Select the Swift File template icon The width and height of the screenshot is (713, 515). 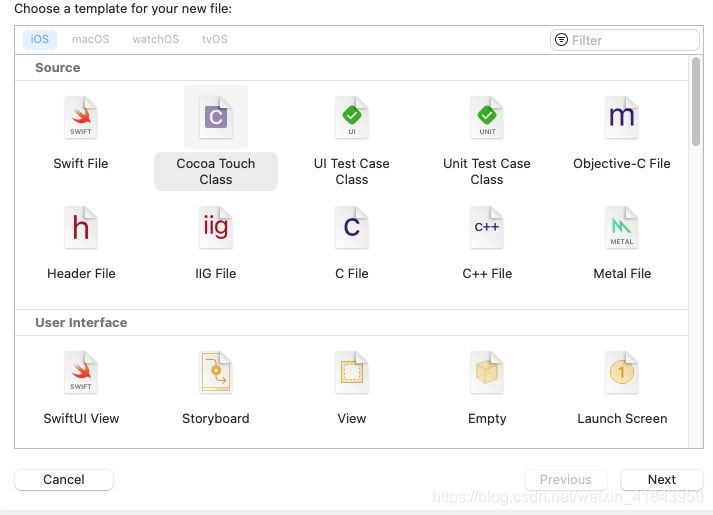click(81, 117)
